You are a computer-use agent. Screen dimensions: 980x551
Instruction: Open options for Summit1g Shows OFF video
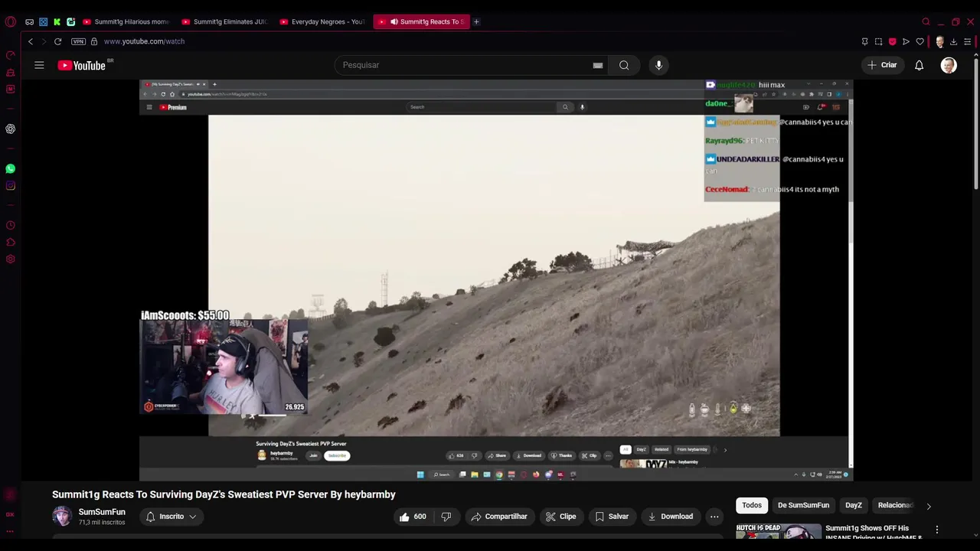(936, 530)
